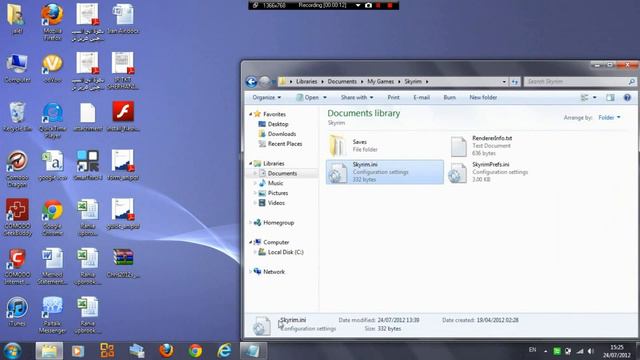Select QuickTime Player desktop shortcut
The image size is (640, 360).
52,120
